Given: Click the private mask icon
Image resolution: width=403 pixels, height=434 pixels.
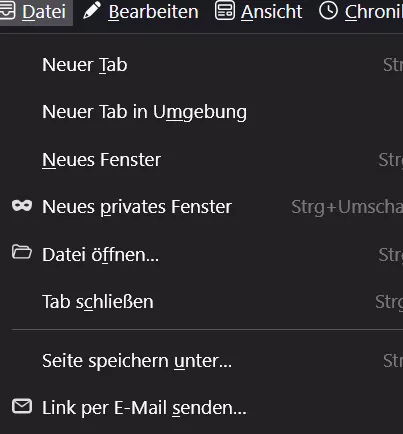Looking at the screenshot, I should coord(22,206).
